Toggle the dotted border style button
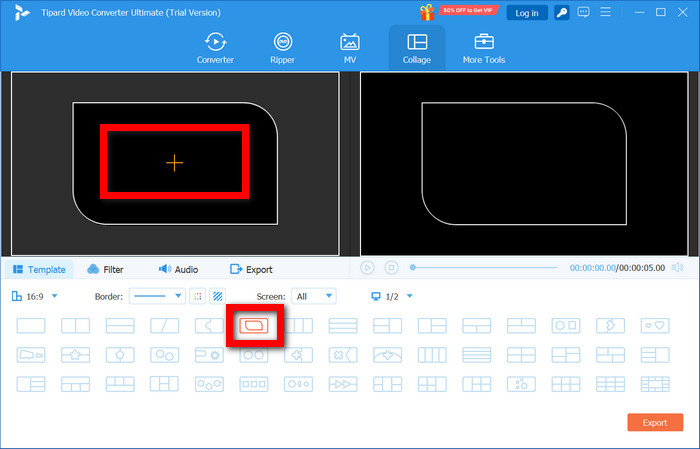 [198, 296]
